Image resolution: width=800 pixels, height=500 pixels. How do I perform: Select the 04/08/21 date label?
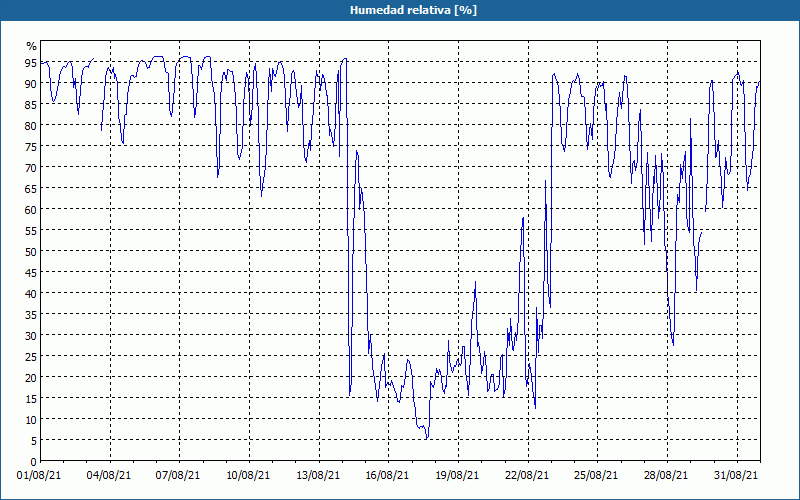(x=109, y=476)
